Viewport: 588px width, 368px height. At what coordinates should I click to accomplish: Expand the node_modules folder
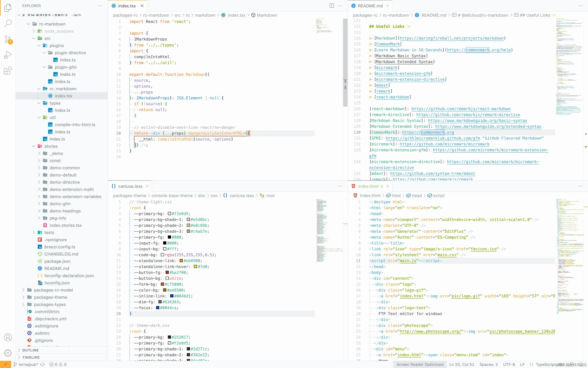(59, 31)
